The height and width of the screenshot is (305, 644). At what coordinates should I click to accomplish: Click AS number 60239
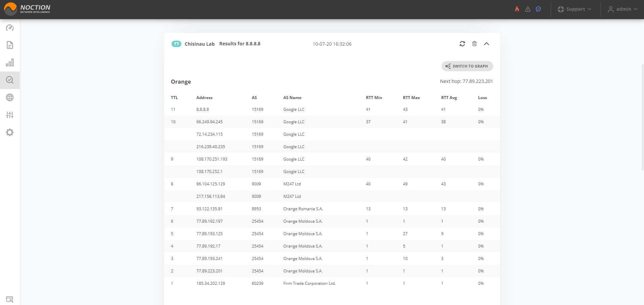click(258, 284)
